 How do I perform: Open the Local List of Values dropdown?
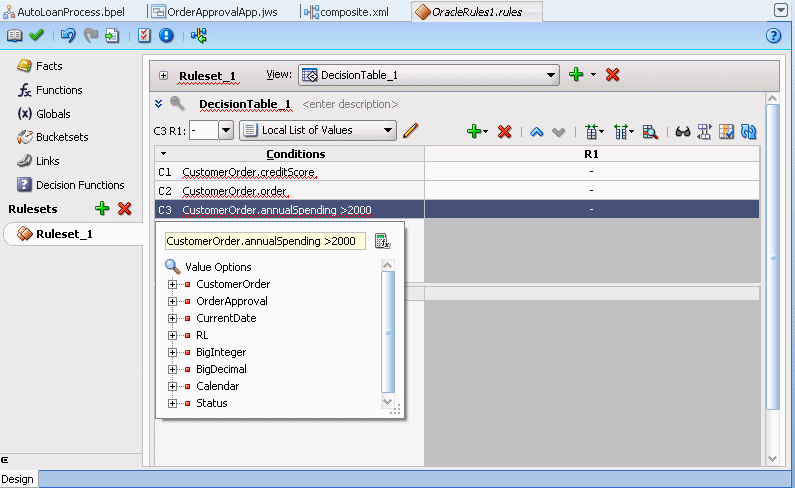click(x=318, y=130)
